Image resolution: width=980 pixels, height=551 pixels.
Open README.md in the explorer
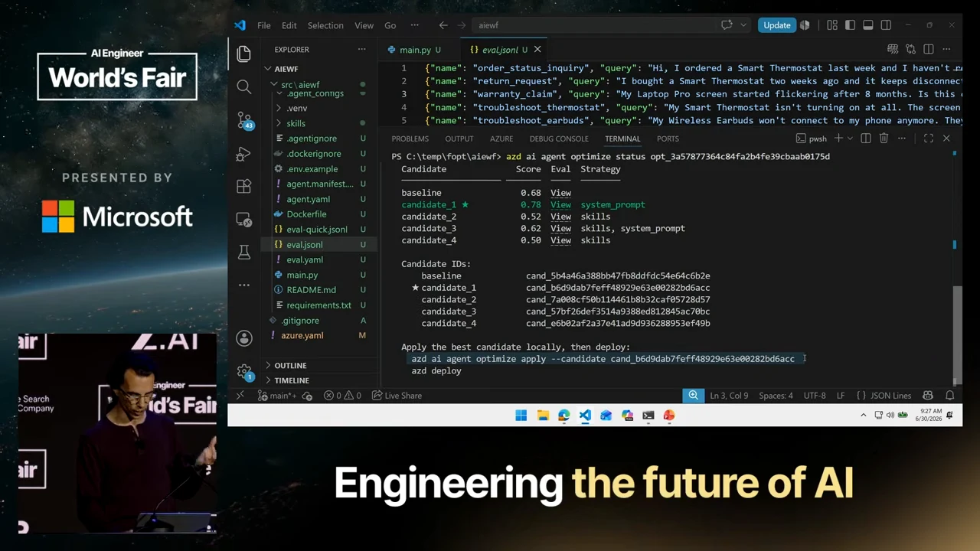pos(311,290)
